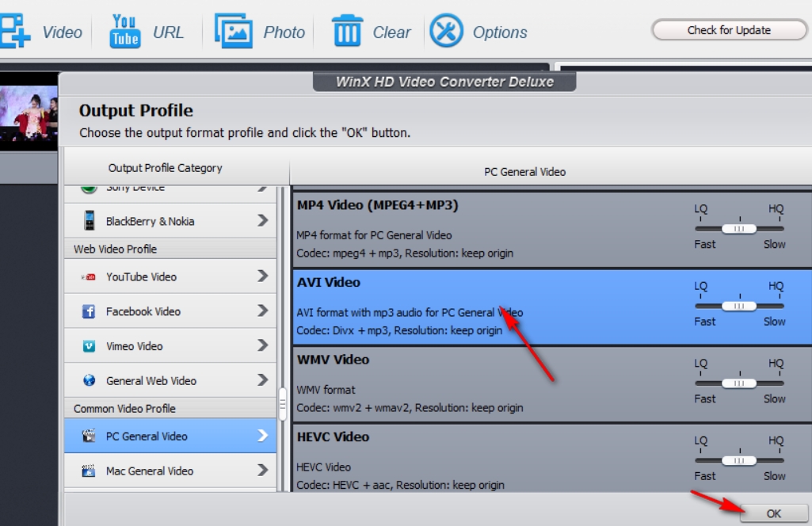812x526 pixels.
Task: Click 'Codec: mpeg4 + mp3' description text
Action: pyautogui.click(x=349, y=253)
